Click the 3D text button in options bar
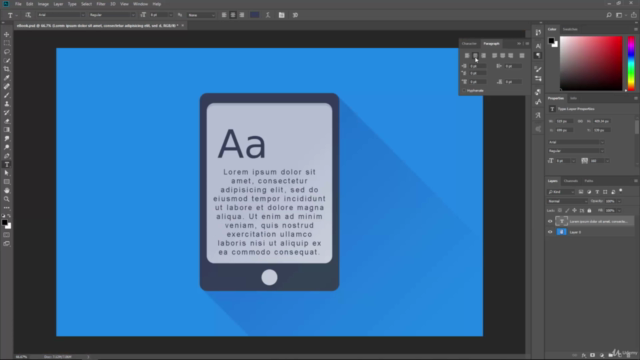This screenshot has height=360, width=640. [295, 15]
